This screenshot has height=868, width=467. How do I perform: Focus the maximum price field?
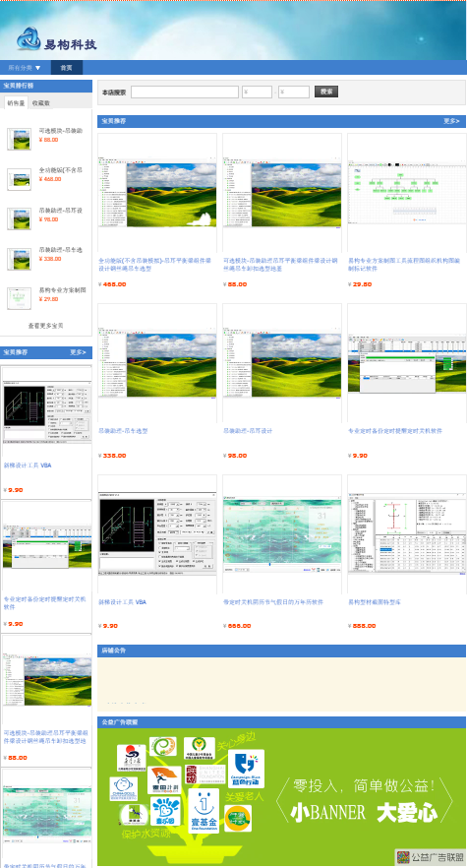pos(294,92)
